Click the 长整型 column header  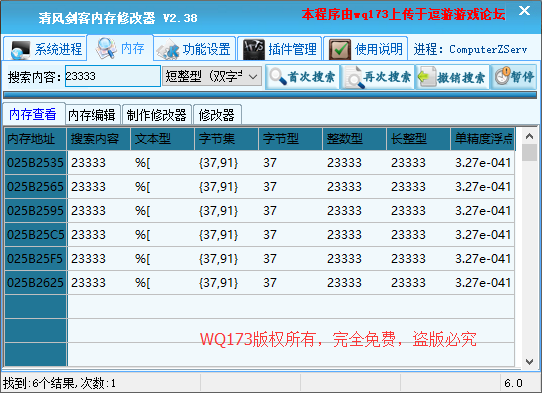pyautogui.click(x=418, y=139)
